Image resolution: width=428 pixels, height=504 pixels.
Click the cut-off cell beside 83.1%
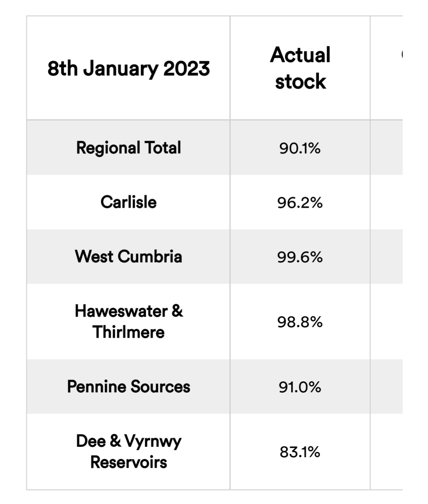386,451
